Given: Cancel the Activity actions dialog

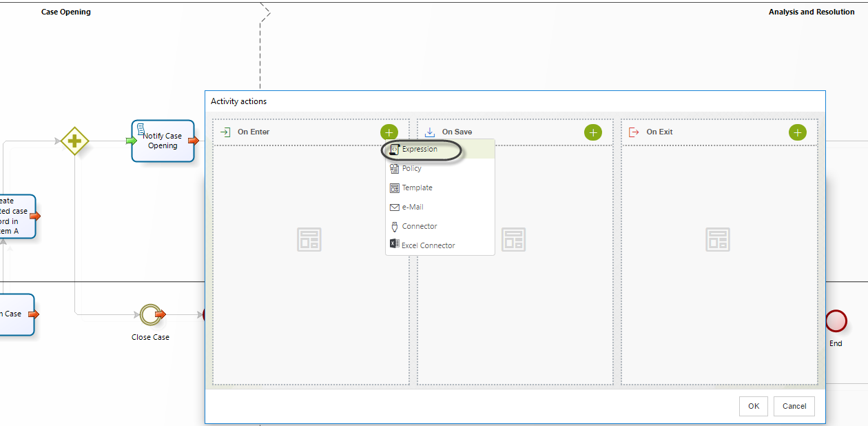Looking at the screenshot, I should coord(794,406).
